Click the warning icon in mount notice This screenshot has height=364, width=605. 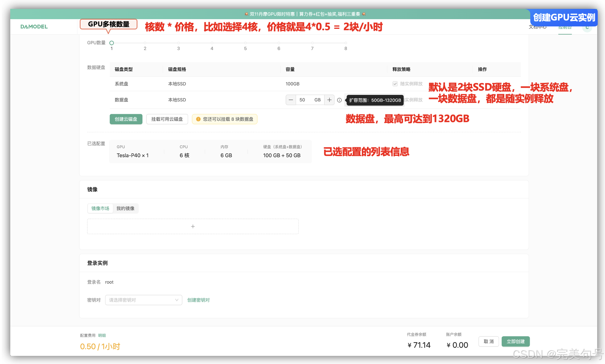pos(198,119)
